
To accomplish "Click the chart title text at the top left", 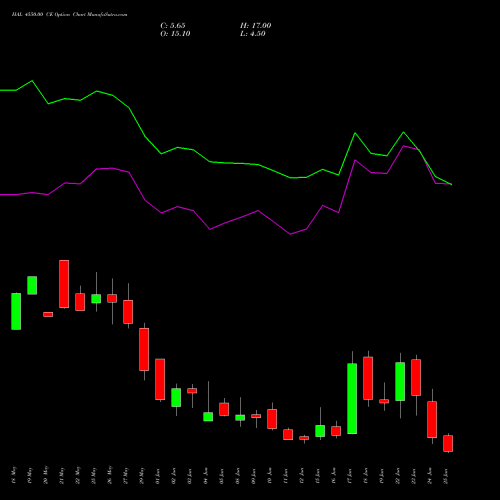I will [69, 15].
